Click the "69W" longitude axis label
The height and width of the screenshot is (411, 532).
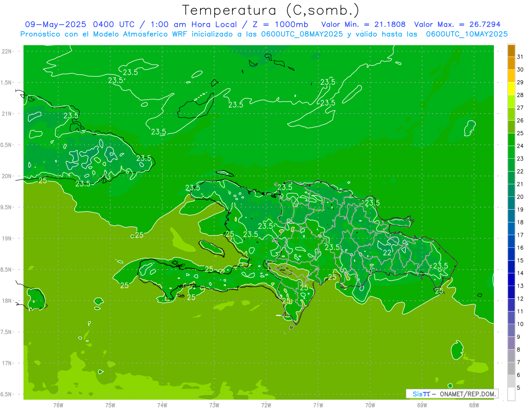[422, 405]
